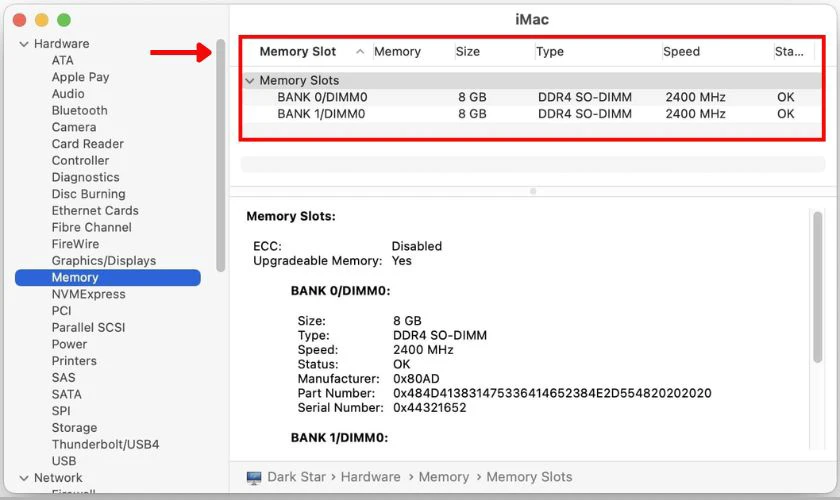Viewport: 840px width, 500px height.
Task: Click Memory in the bottom path bar
Action: [x=443, y=478]
